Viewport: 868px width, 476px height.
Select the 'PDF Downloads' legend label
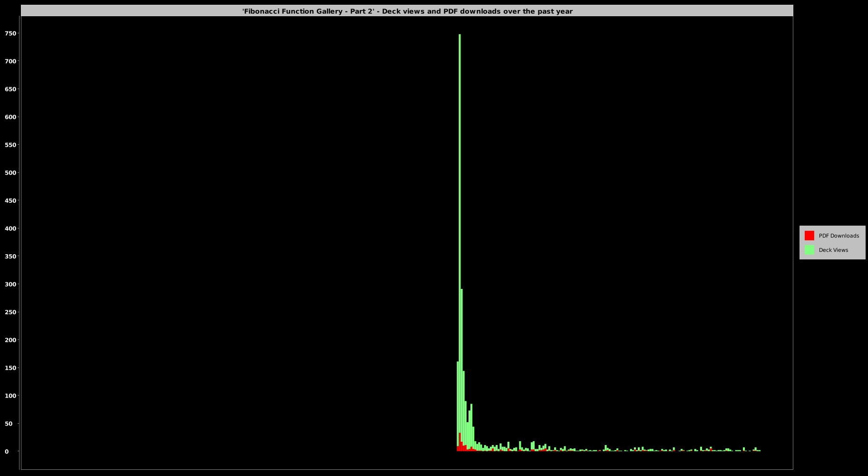[x=839, y=236]
